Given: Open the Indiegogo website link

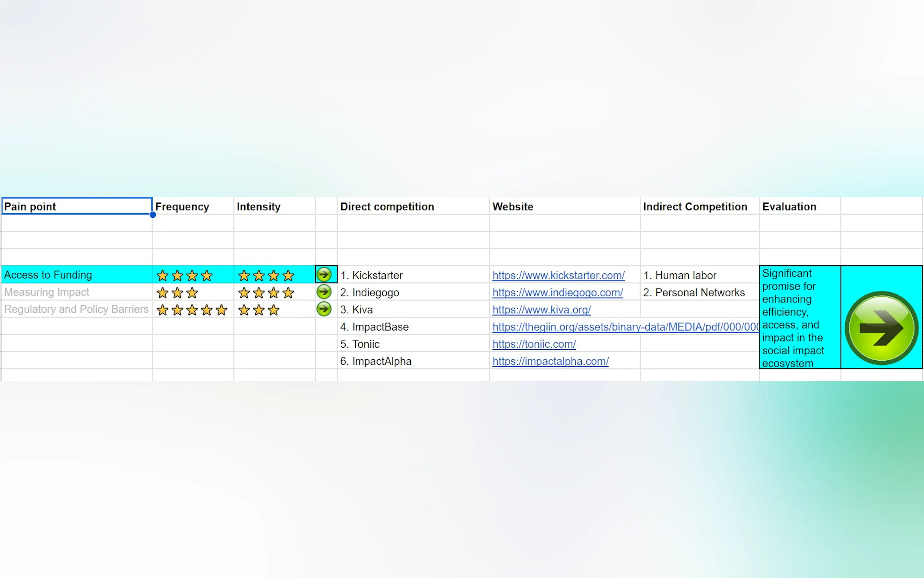Looking at the screenshot, I should (x=557, y=292).
